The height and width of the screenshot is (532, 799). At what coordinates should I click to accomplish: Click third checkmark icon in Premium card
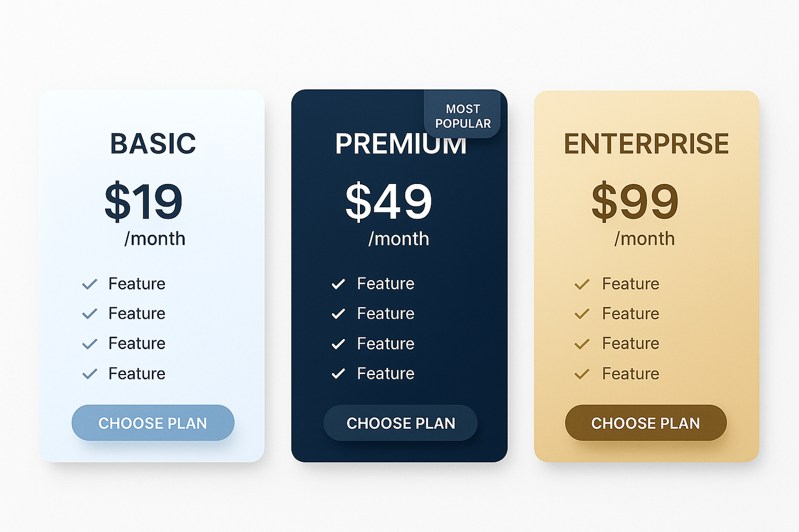338,344
